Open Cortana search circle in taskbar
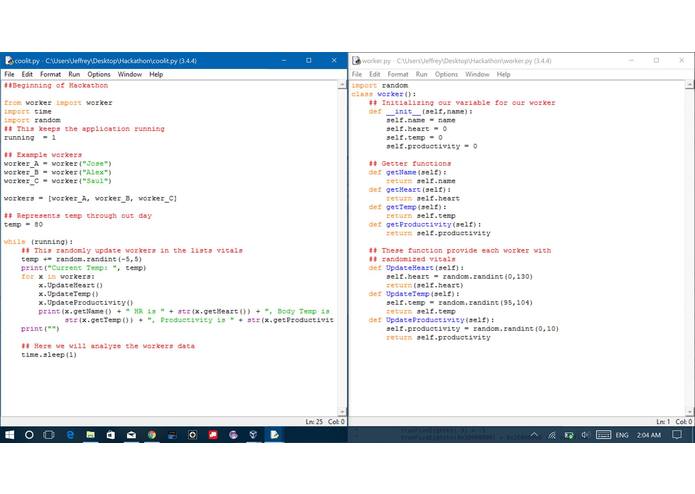 pyautogui.click(x=29, y=435)
